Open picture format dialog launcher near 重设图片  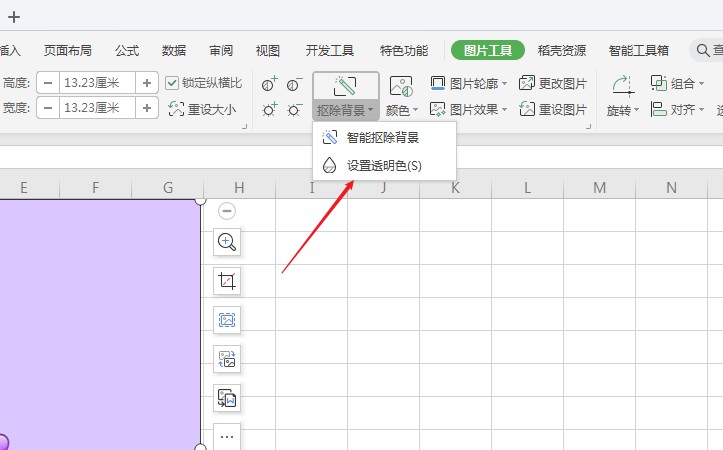click(588, 126)
